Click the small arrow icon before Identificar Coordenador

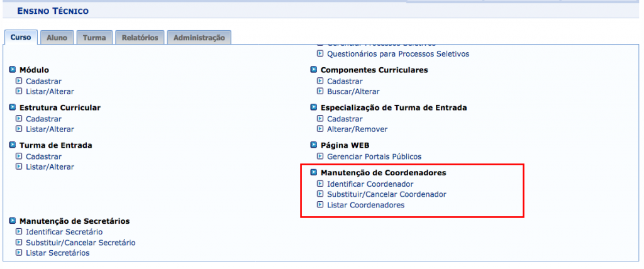click(320, 184)
